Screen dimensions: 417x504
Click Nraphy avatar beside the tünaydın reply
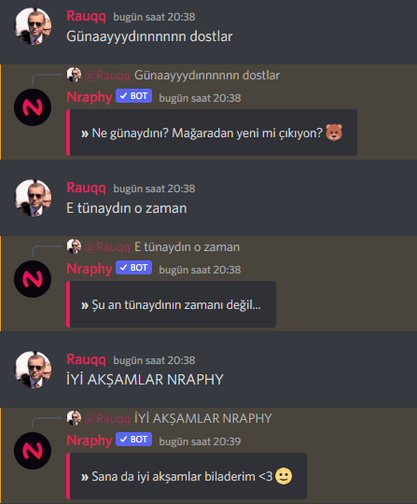click(33, 279)
